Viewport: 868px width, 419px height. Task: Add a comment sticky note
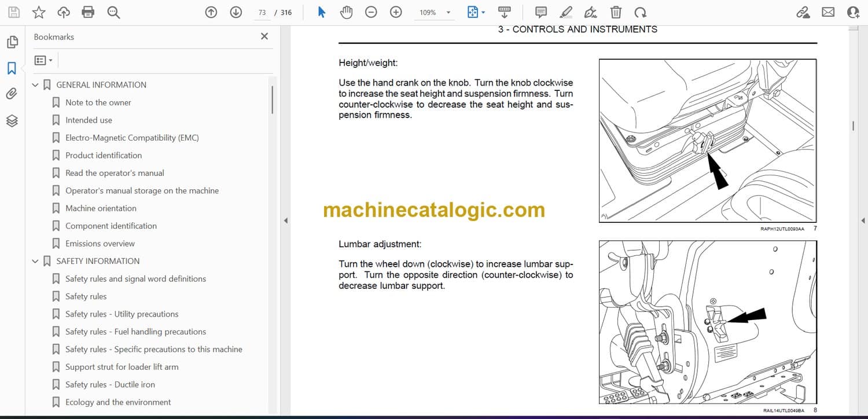click(x=541, y=12)
